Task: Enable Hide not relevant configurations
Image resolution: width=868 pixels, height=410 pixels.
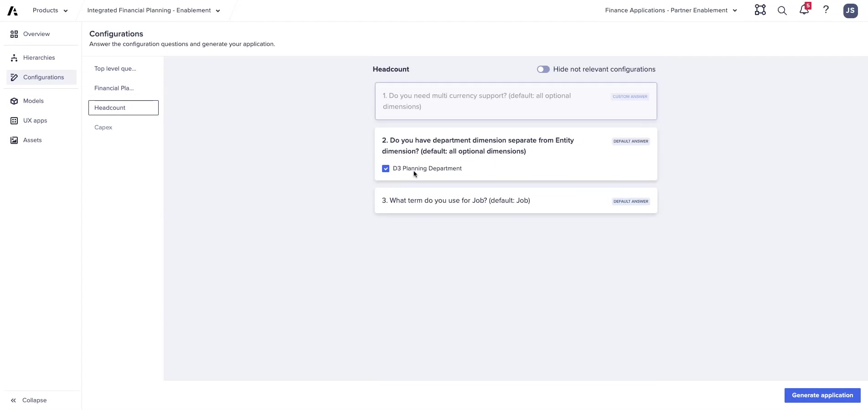Action: click(543, 69)
